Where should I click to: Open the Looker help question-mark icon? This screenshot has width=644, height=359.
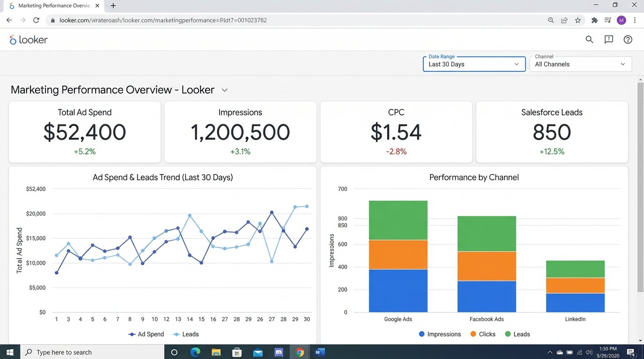(628, 39)
